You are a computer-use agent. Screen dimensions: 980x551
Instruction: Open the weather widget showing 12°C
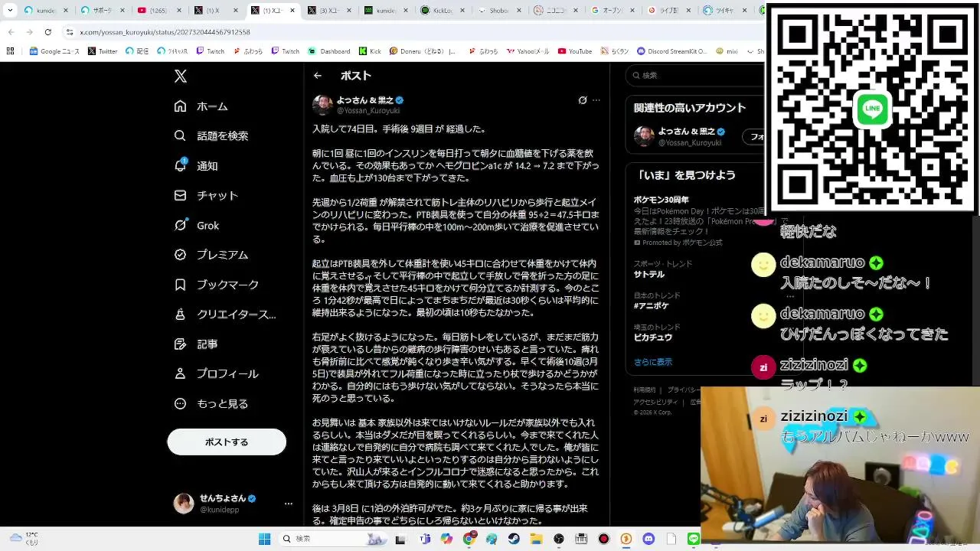(x=23, y=538)
